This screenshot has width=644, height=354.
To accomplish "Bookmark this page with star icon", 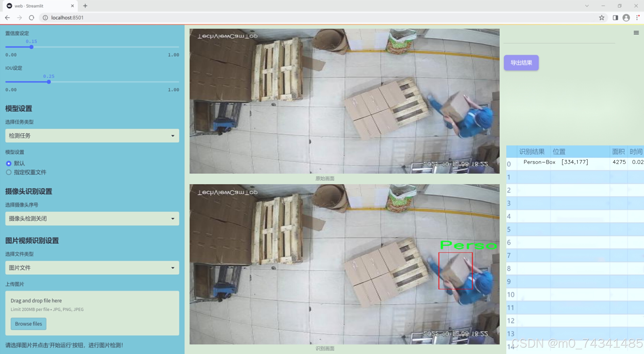I will [x=601, y=18].
